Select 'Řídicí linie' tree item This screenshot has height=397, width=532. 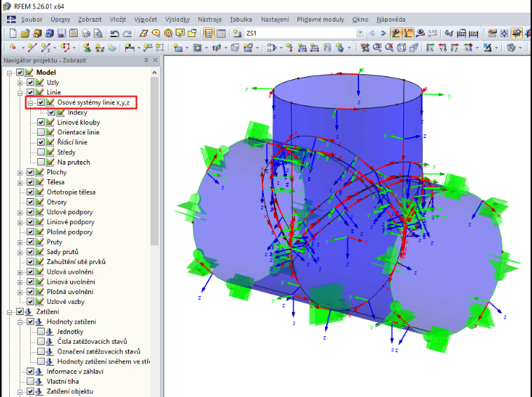72,142
